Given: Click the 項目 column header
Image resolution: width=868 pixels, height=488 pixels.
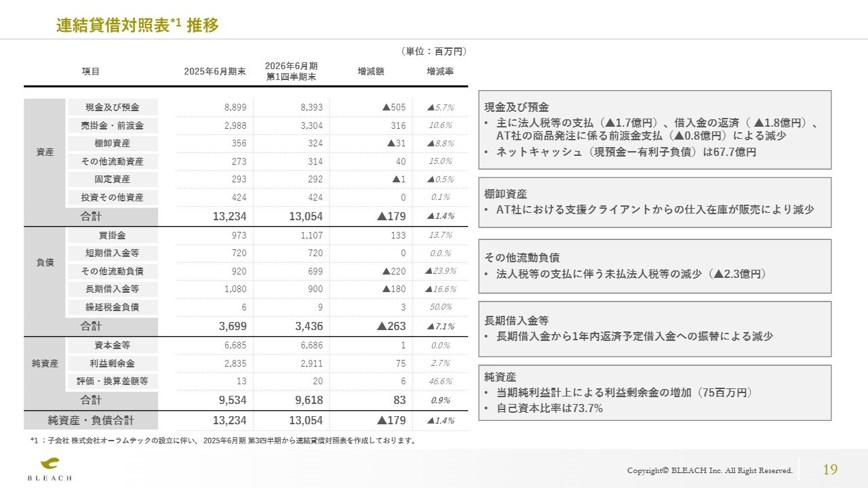Looking at the screenshot, I should [91, 71].
